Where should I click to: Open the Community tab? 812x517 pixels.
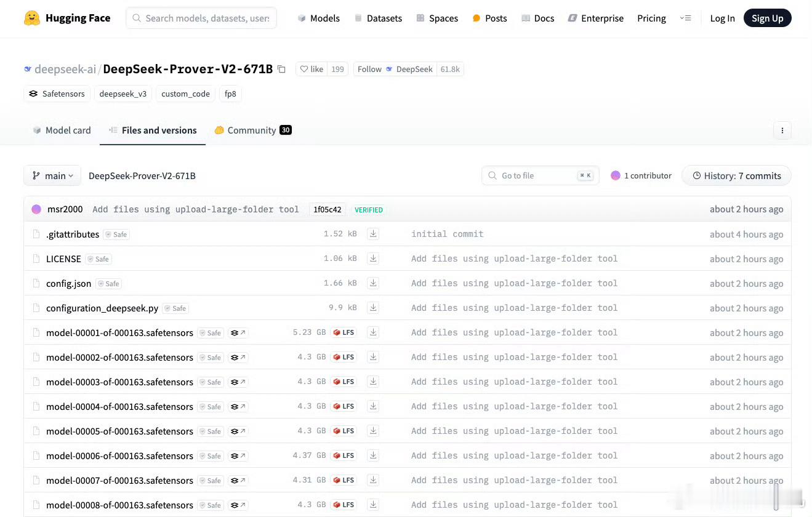[x=253, y=130]
